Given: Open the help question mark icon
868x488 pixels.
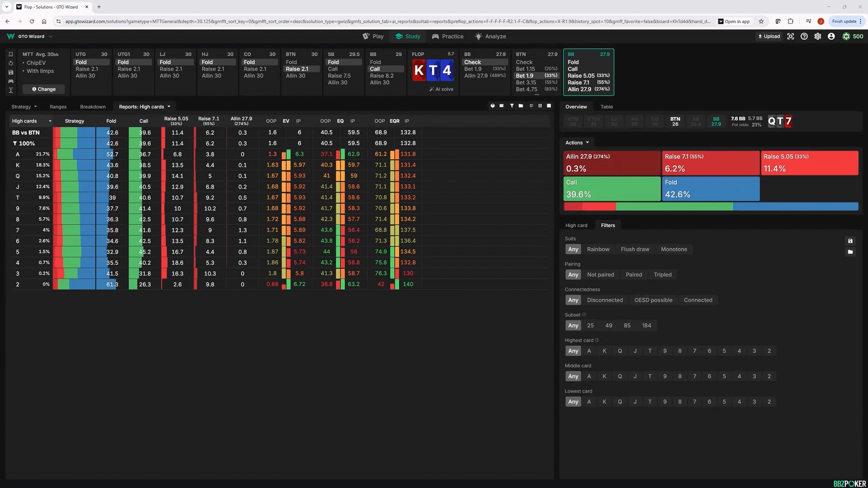Looking at the screenshot, I should (x=804, y=36).
